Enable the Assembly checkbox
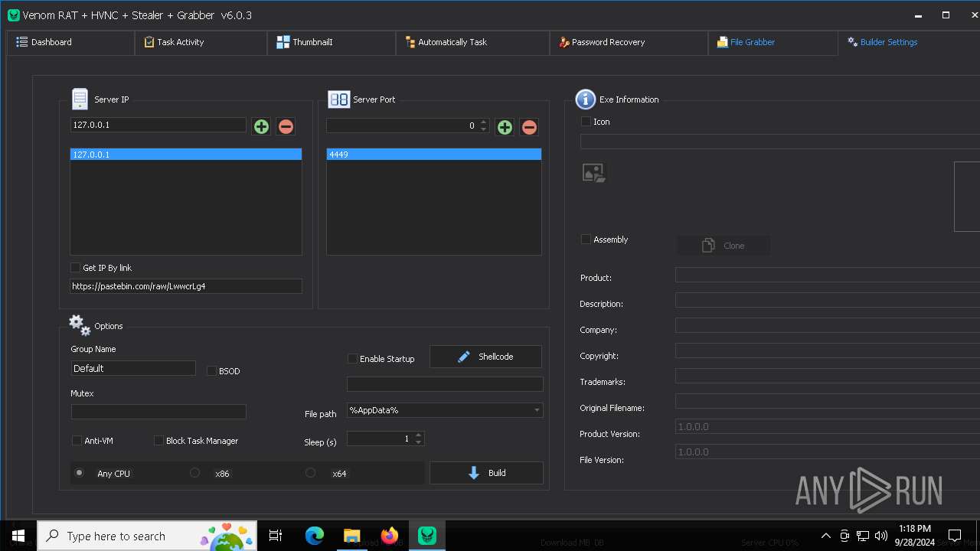This screenshot has width=980, height=551. pos(586,239)
